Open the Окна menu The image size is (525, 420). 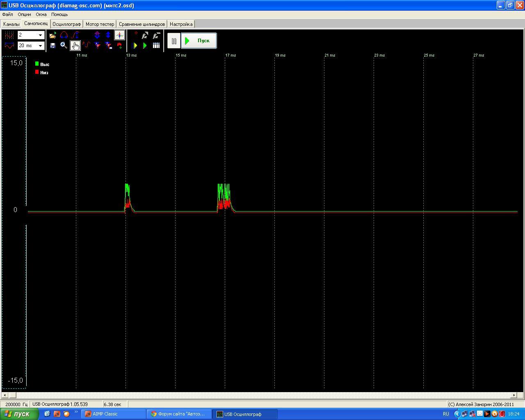coord(41,14)
